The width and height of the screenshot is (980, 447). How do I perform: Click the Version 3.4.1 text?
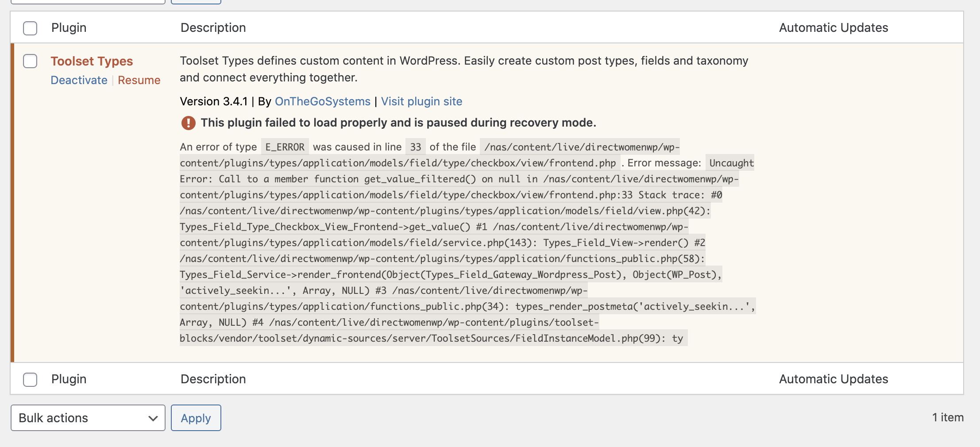pyautogui.click(x=214, y=101)
